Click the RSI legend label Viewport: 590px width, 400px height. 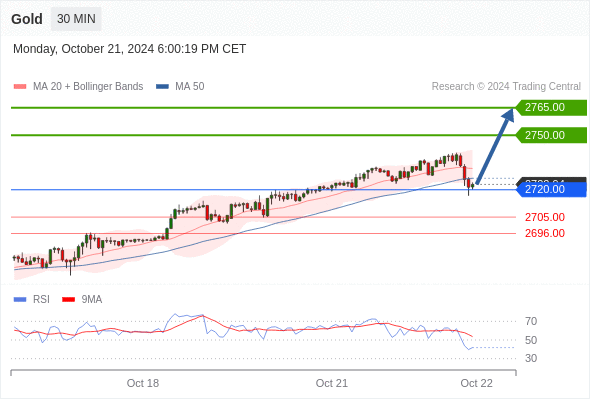click(x=41, y=300)
